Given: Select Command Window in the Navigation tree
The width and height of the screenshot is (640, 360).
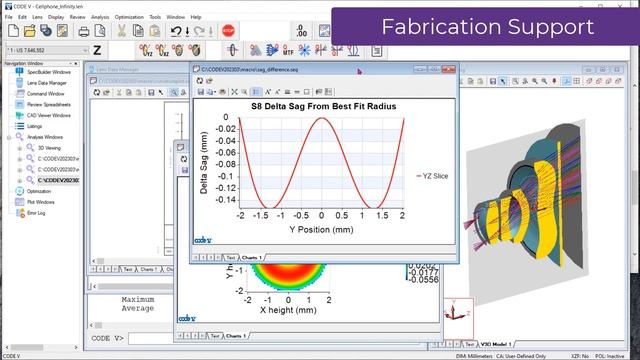Looking at the screenshot, I should tap(45, 94).
